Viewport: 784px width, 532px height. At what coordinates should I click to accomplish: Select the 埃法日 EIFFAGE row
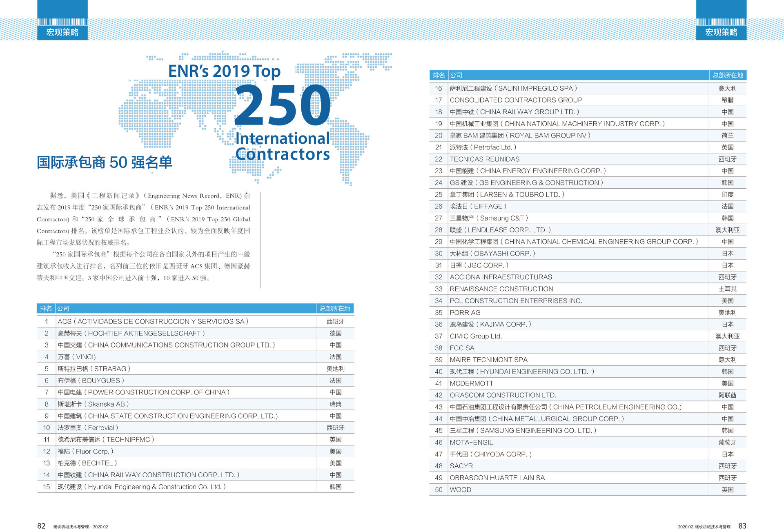[x=588, y=207]
